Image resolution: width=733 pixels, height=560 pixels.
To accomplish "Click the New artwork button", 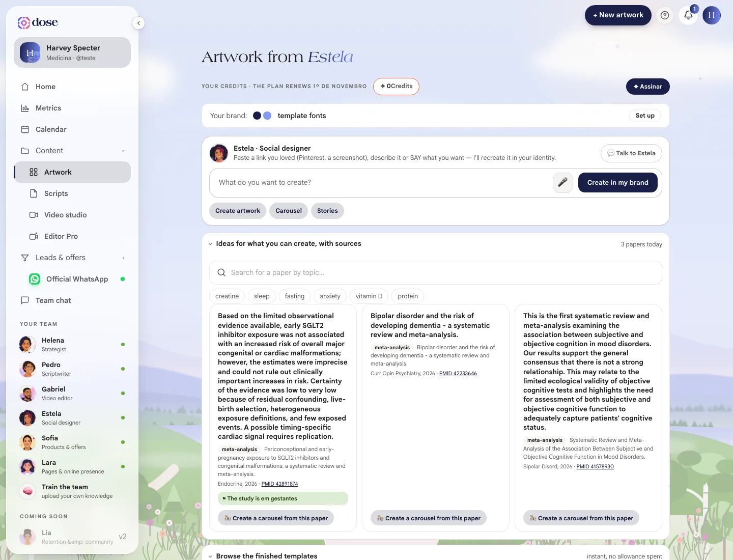I will [618, 15].
